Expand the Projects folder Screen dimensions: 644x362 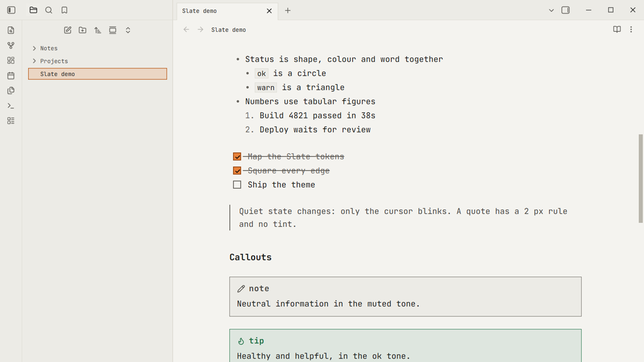(x=35, y=61)
